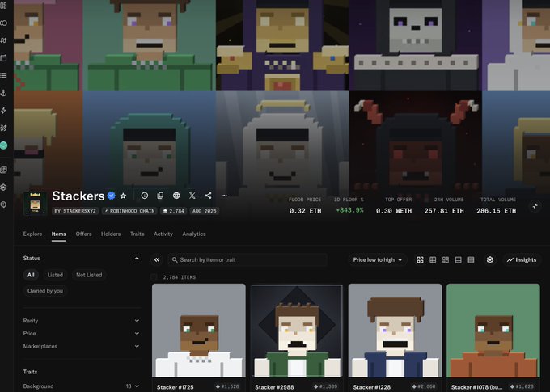This screenshot has width=550, height=392.
Task: Open the Analytics tab
Action: (x=194, y=234)
